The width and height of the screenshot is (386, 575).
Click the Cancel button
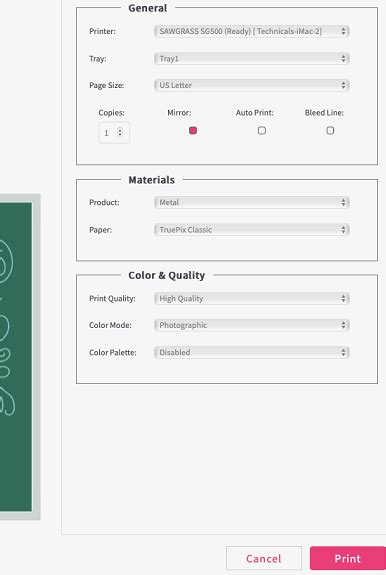pyautogui.click(x=264, y=558)
